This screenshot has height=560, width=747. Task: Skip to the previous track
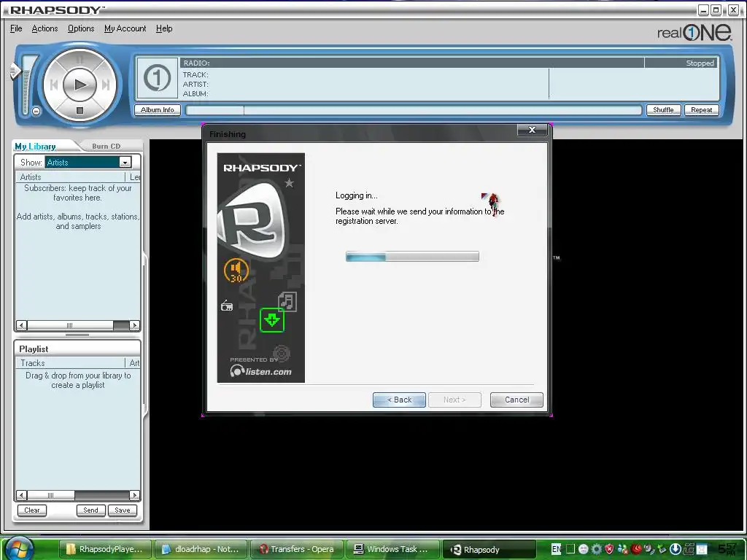(x=53, y=85)
